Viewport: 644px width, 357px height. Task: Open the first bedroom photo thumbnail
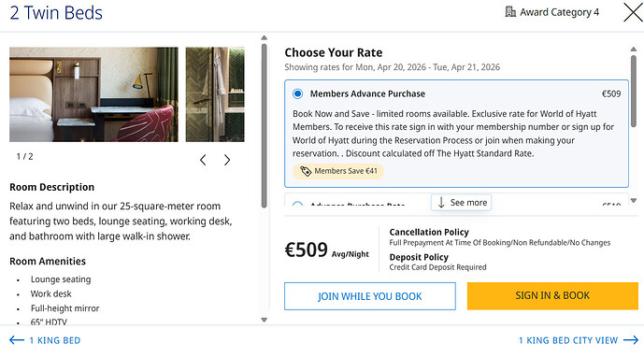point(93,94)
